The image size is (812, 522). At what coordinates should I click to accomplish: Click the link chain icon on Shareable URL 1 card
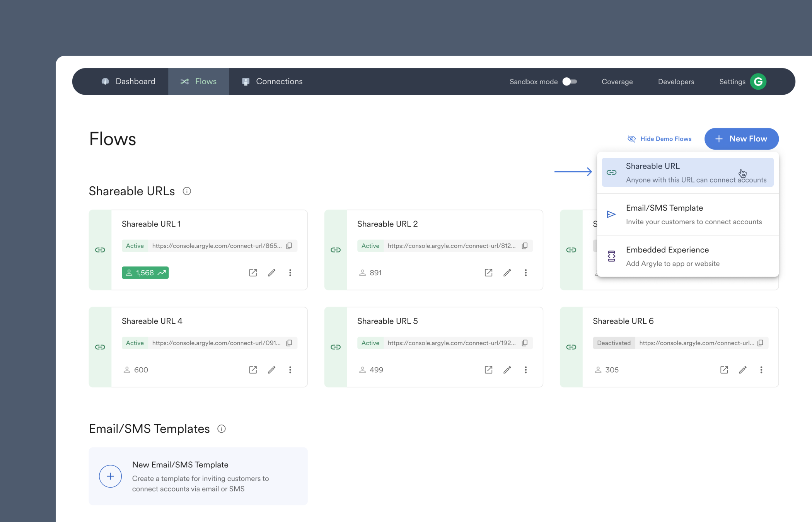click(x=100, y=250)
